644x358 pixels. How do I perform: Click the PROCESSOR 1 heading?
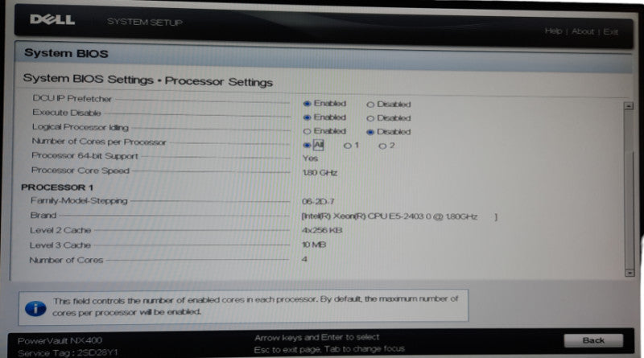57,187
